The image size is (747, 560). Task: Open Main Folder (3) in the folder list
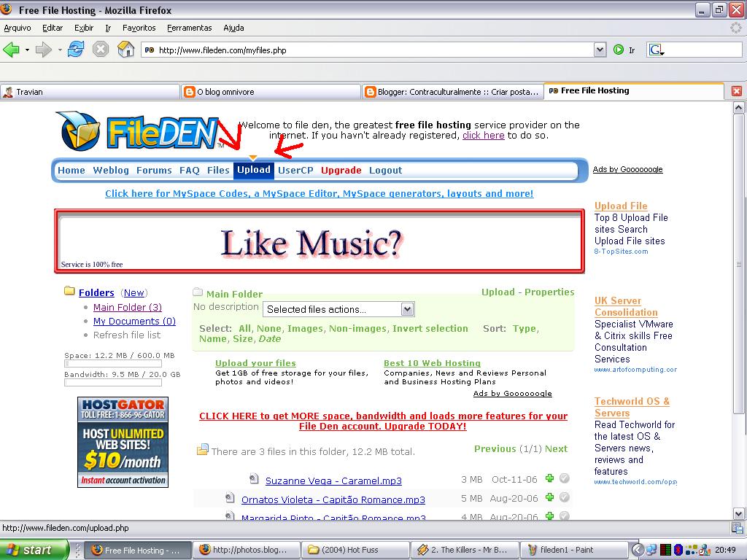point(128,307)
